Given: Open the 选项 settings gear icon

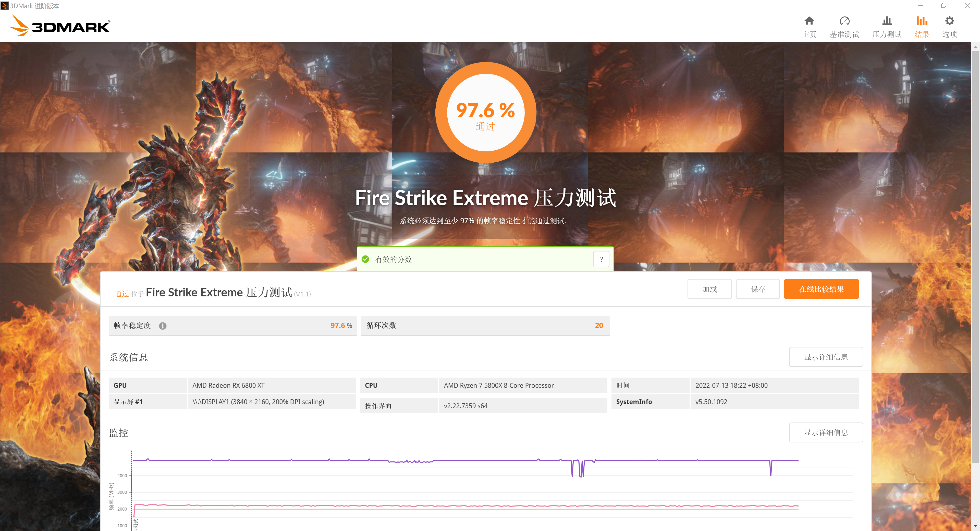Looking at the screenshot, I should tap(950, 21).
